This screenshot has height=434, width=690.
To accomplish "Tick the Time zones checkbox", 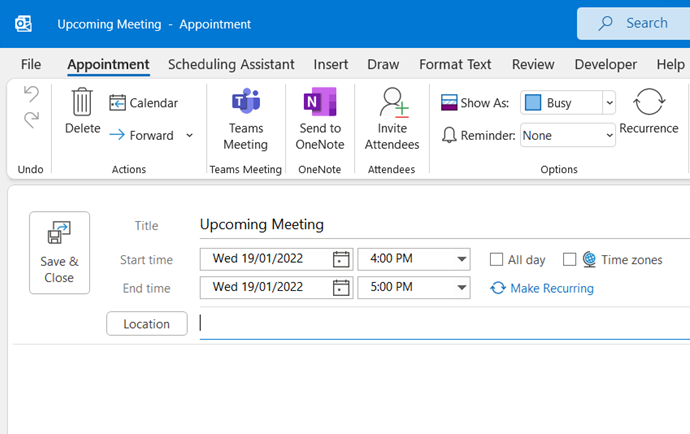I will point(569,260).
